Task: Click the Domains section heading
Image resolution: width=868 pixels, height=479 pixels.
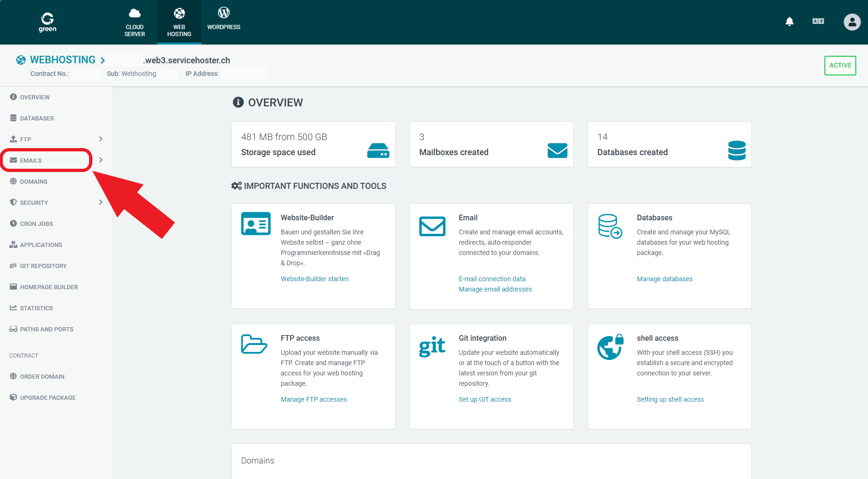Action: pos(257,461)
